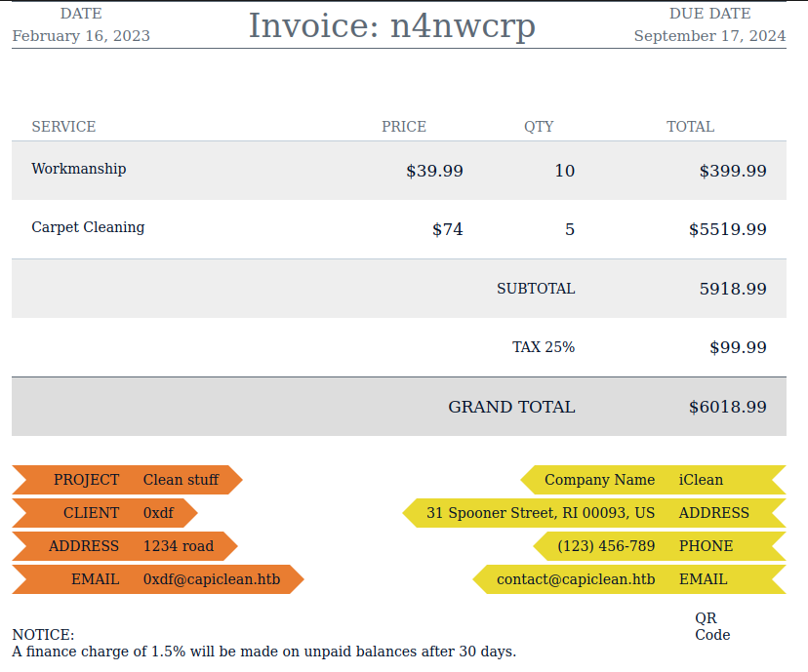Image resolution: width=808 pixels, height=672 pixels.
Task: Click the subtotal amount 5918.99
Action: [x=732, y=289]
